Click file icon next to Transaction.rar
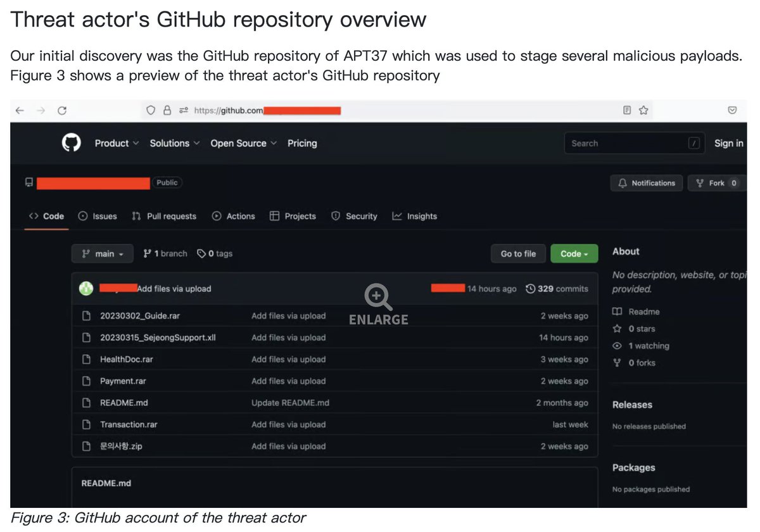Screen dimensions: 760x532 87,424
